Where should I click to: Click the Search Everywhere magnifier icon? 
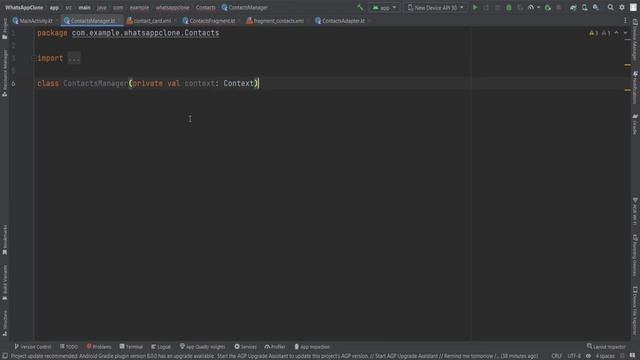coord(610,7)
